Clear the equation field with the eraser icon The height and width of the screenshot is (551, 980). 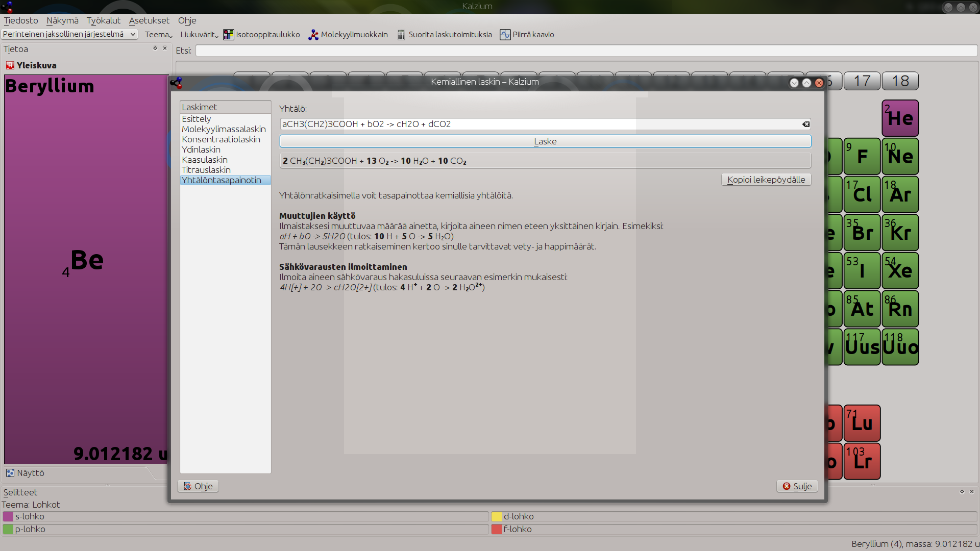tap(805, 124)
